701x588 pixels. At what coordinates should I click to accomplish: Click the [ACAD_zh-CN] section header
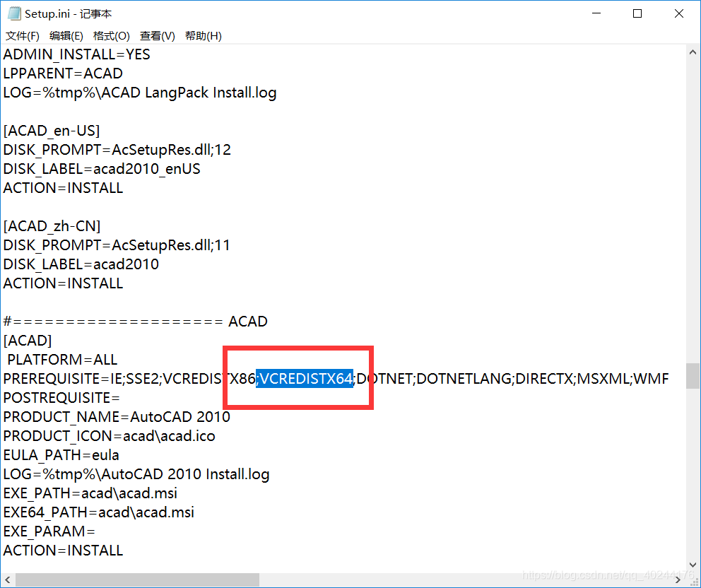[52, 226]
